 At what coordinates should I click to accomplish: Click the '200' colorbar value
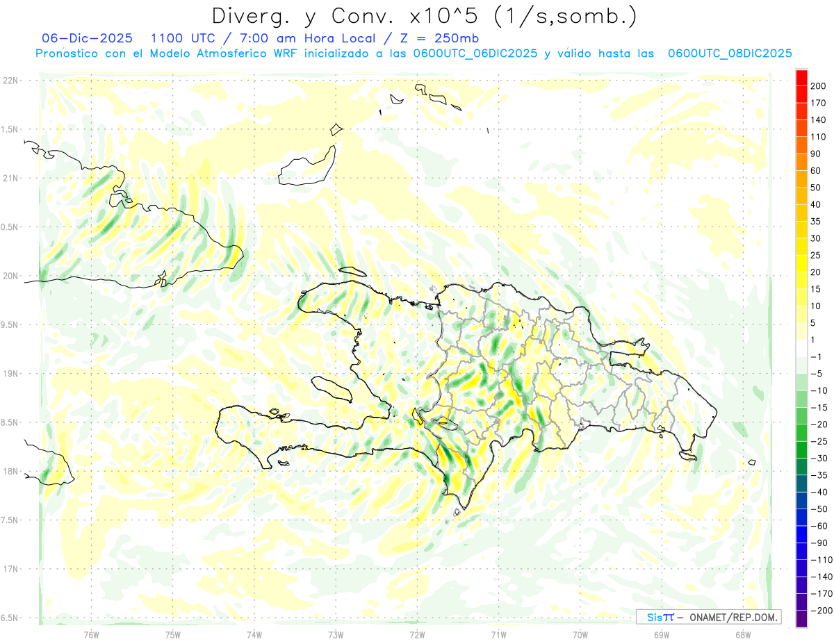coord(818,86)
